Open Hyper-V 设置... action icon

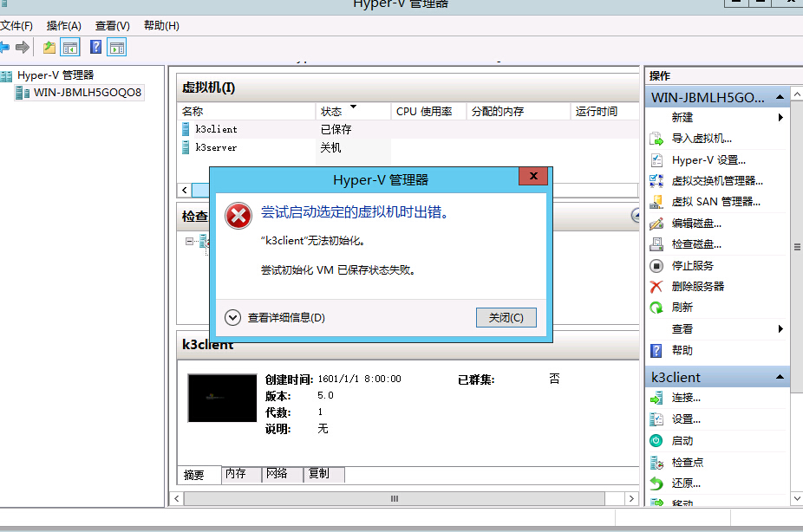point(656,160)
